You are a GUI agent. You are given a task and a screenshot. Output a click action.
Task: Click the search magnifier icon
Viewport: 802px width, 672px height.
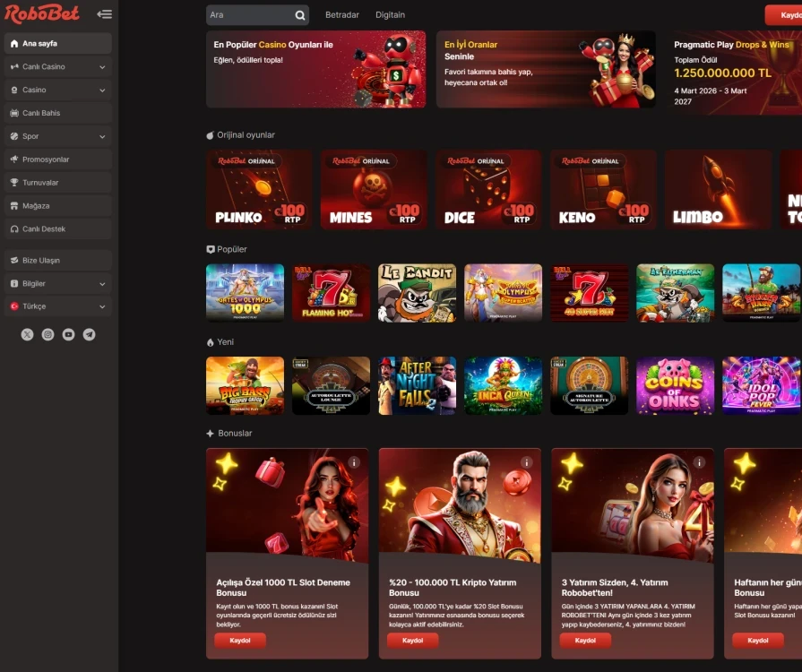point(300,15)
